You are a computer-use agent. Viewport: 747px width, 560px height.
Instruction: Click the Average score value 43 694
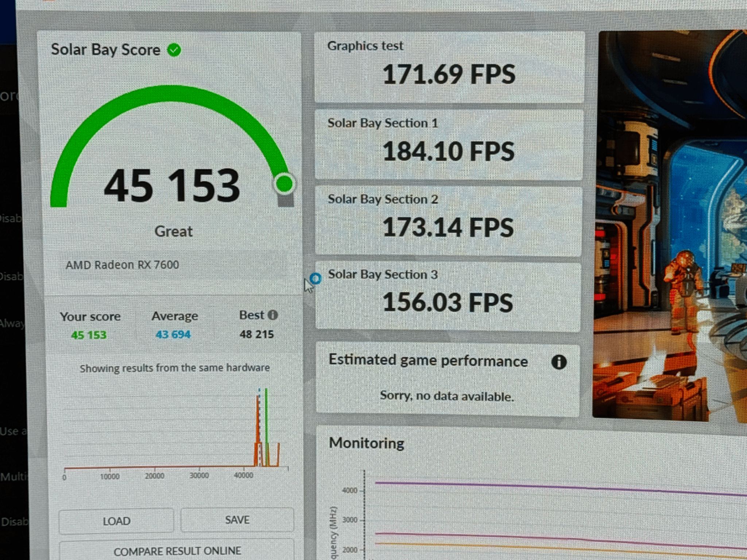pos(173,334)
